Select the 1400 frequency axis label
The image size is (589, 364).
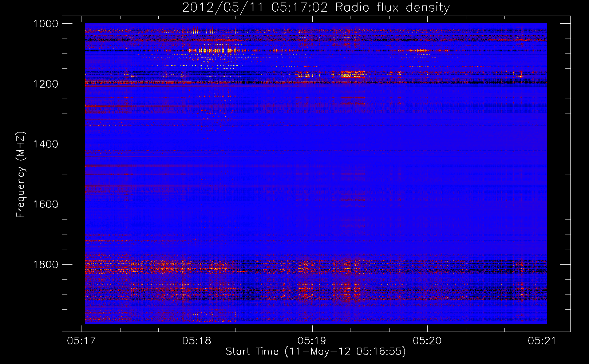point(46,144)
